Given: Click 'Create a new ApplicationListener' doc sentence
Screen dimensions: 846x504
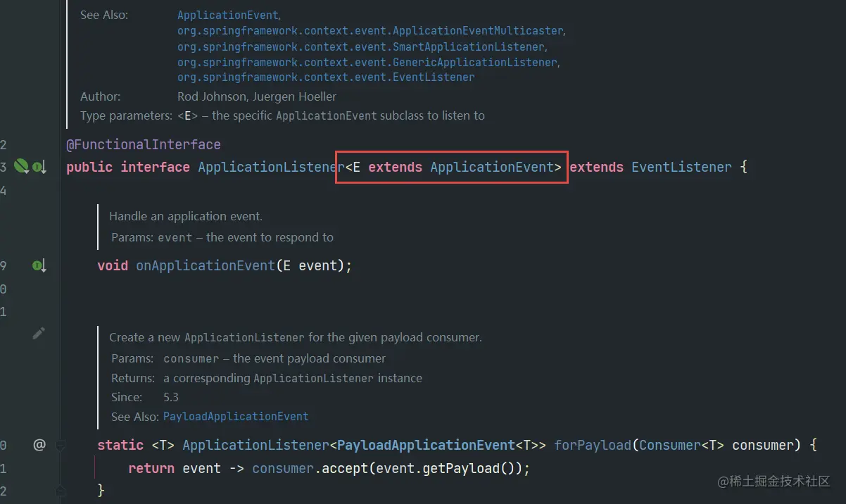Looking at the screenshot, I should [x=296, y=338].
